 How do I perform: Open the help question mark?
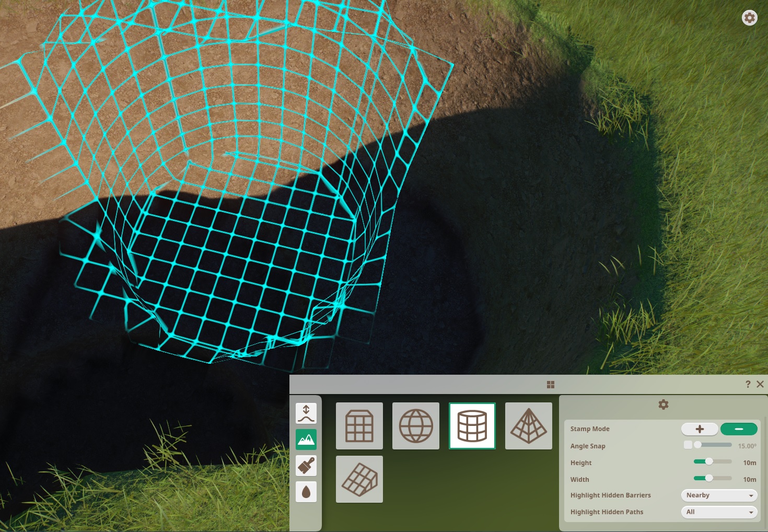tap(748, 384)
